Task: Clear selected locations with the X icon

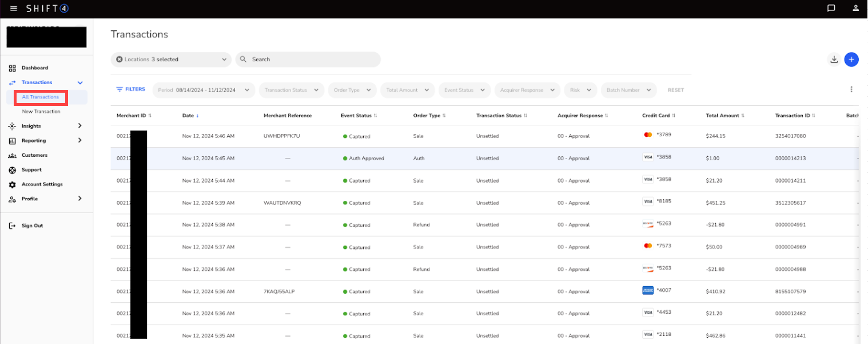Action: click(120, 60)
